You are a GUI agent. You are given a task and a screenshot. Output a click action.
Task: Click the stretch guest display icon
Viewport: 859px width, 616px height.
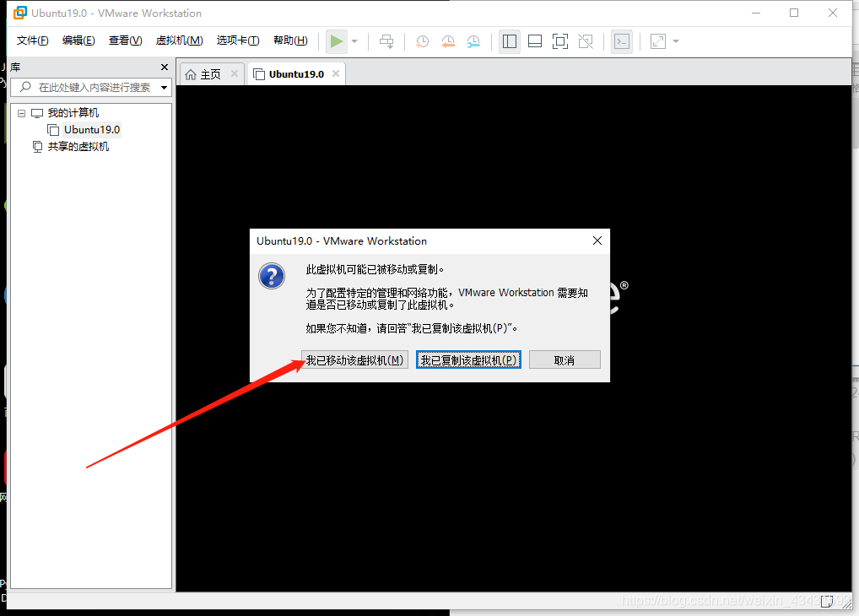point(657,41)
